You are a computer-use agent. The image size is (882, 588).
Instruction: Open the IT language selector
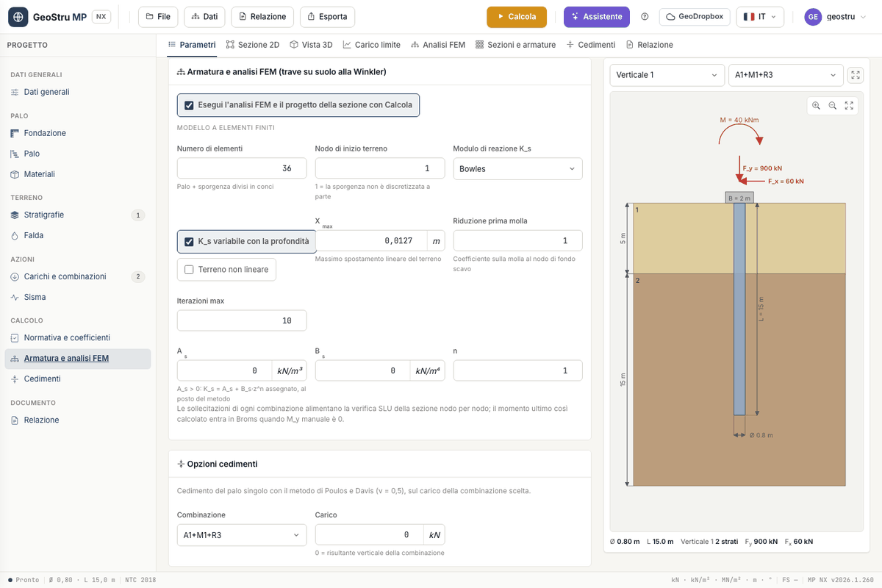click(x=760, y=17)
